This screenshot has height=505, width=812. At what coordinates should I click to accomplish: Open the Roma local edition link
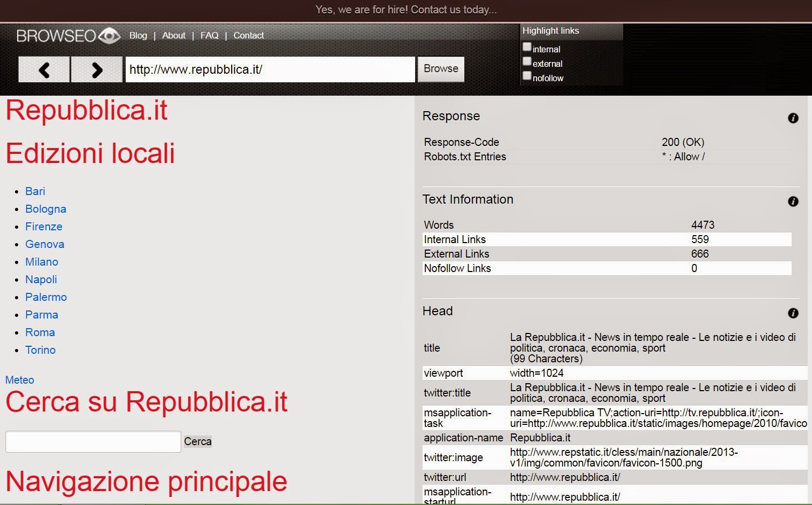point(40,332)
